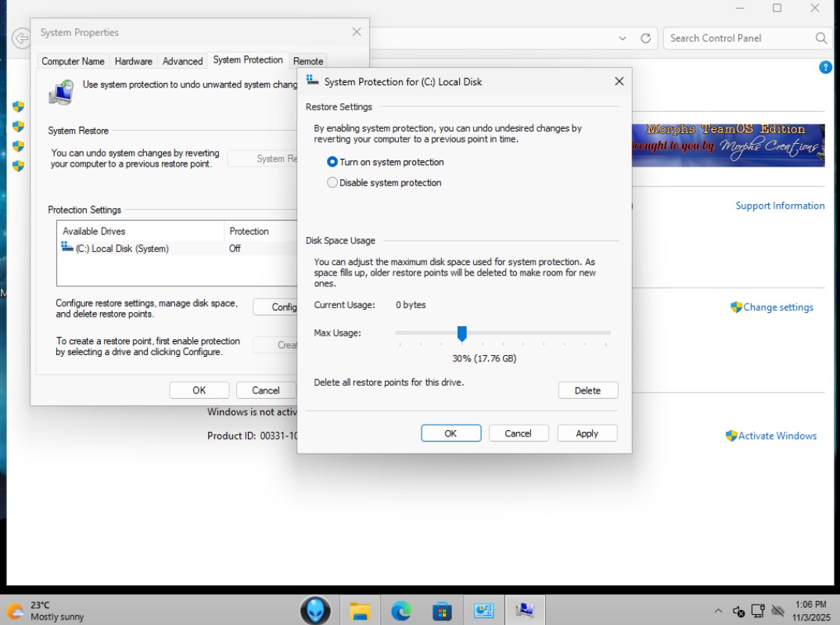Open the address bar history dropdown

[623, 38]
